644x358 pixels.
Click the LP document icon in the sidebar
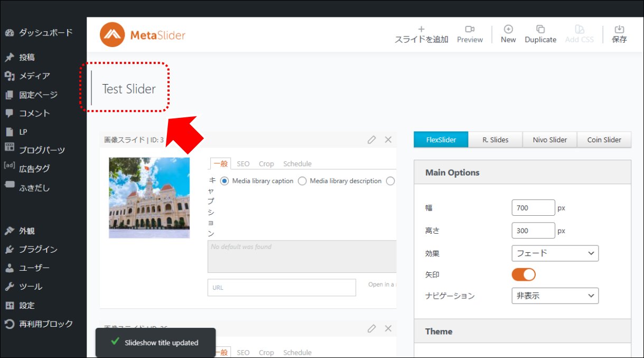[x=9, y=132]
